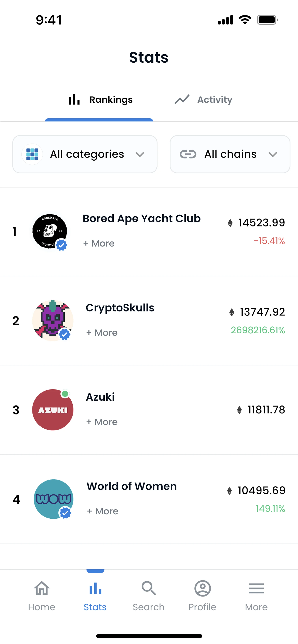Expand More under World of Women

pyautogui.click(x=103, y=511)
